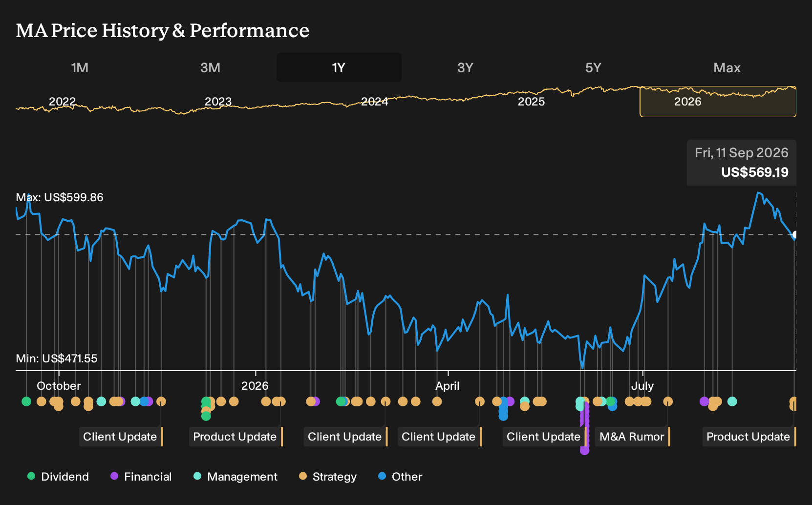Screen dimensions: 812x505
Task: Open the Product Update label near 2026
Action: point(235,437)
